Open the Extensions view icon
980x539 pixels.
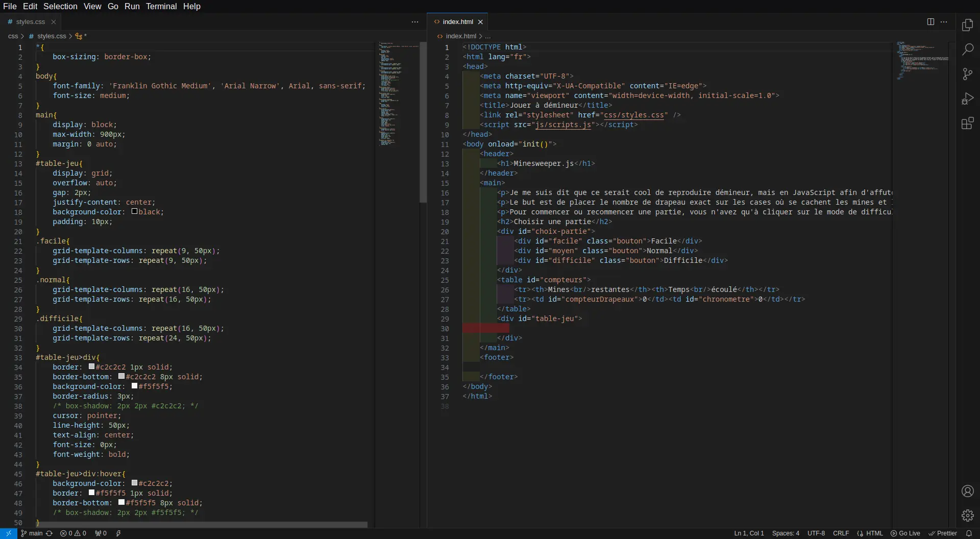[x=967, y=123]
